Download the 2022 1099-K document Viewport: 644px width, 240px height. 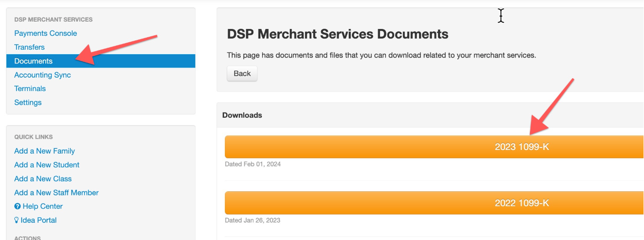point(434,203)
